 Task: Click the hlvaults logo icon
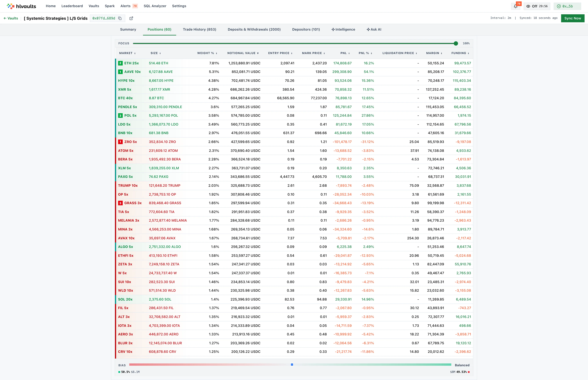click(11, 6)
